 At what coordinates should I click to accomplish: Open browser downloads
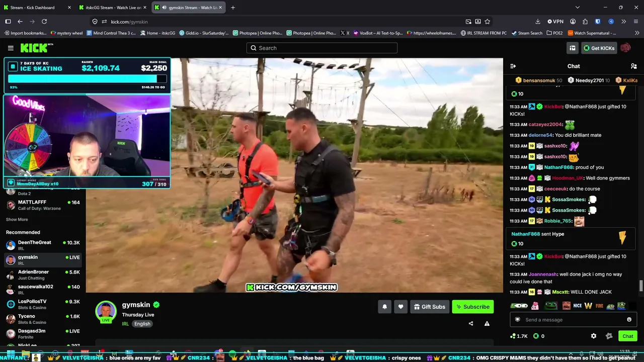click(537, 22)
